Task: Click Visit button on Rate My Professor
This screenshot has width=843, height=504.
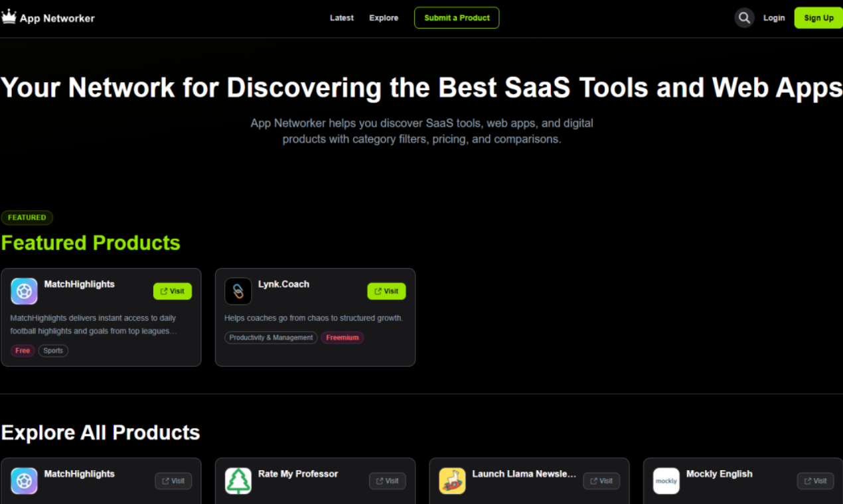Action: coord(388,481)
